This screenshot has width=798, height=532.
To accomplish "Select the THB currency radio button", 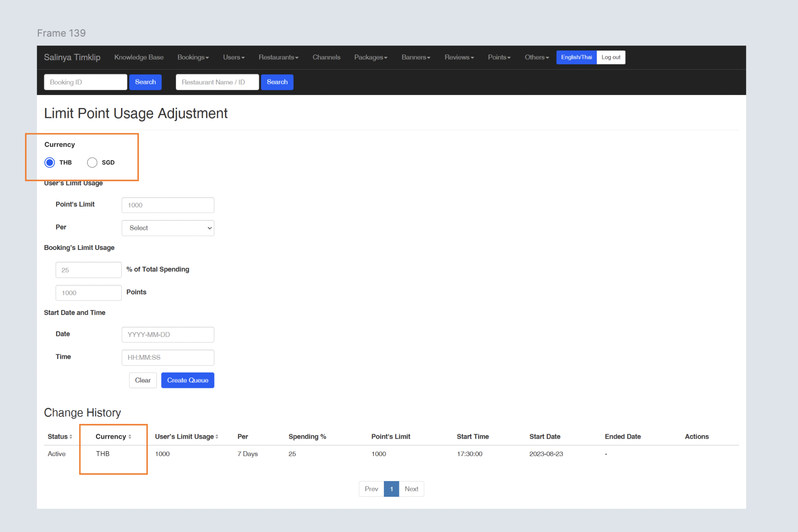I will (50, 162).
